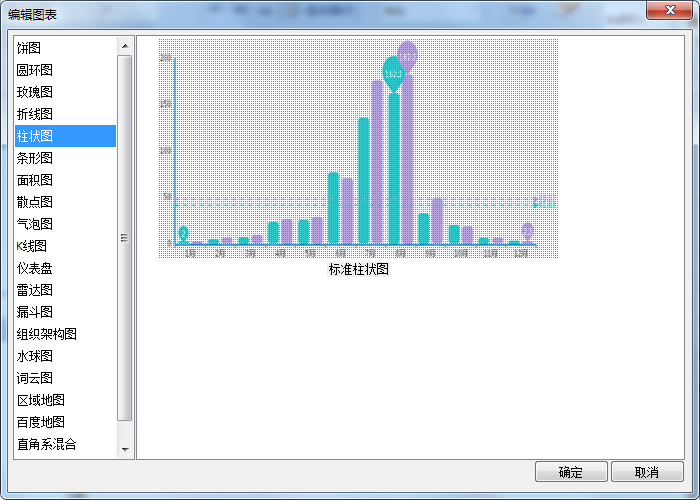Close the 编辑图表 dialog

pyautogui.click(x=671, y=10)
